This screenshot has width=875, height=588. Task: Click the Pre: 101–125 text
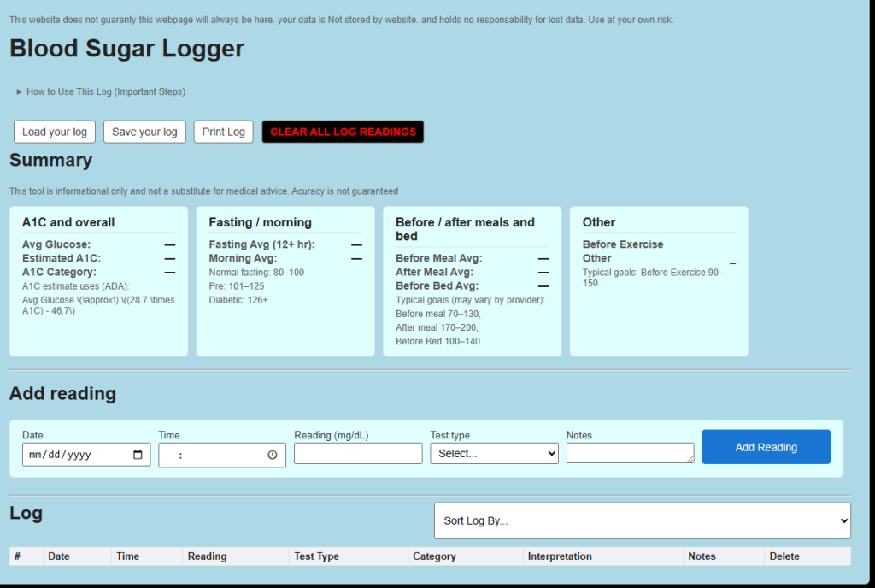pyautogui.click(x=237, y=286)
